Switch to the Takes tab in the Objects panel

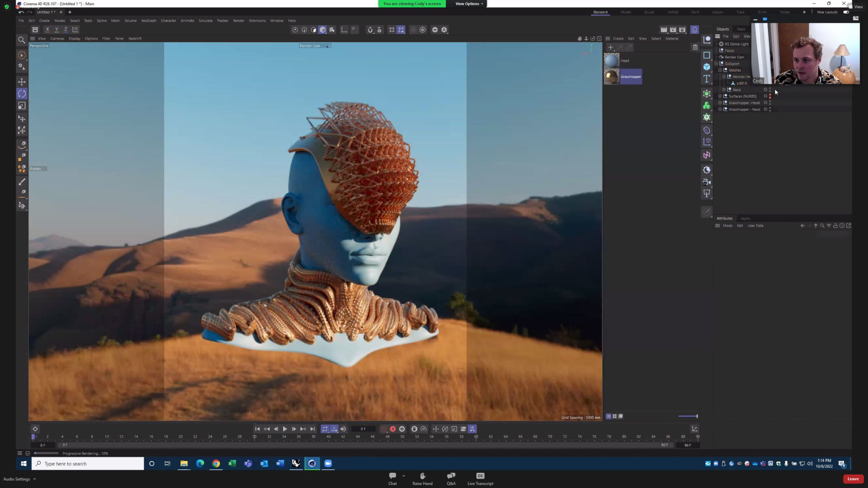(x=741, y=29)
